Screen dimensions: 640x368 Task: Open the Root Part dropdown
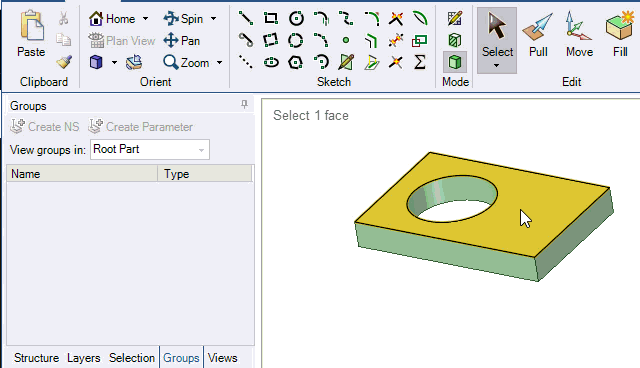click(150, 149)
